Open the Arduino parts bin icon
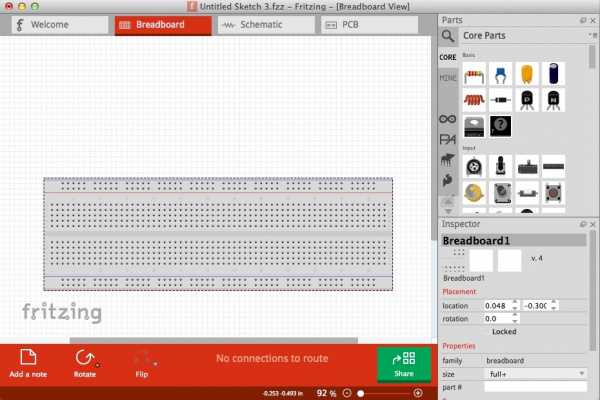Viewport: 600px width, 400px height. tap(447, 119)
